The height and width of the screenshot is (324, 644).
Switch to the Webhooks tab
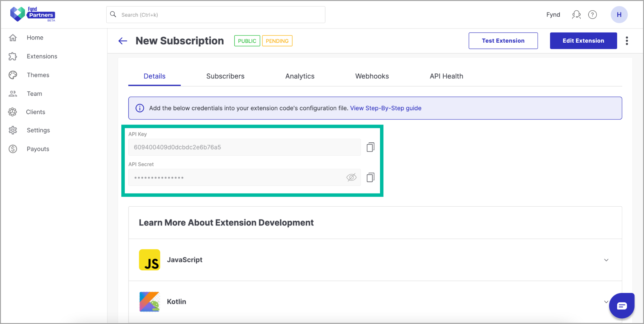tap(372, 76)
